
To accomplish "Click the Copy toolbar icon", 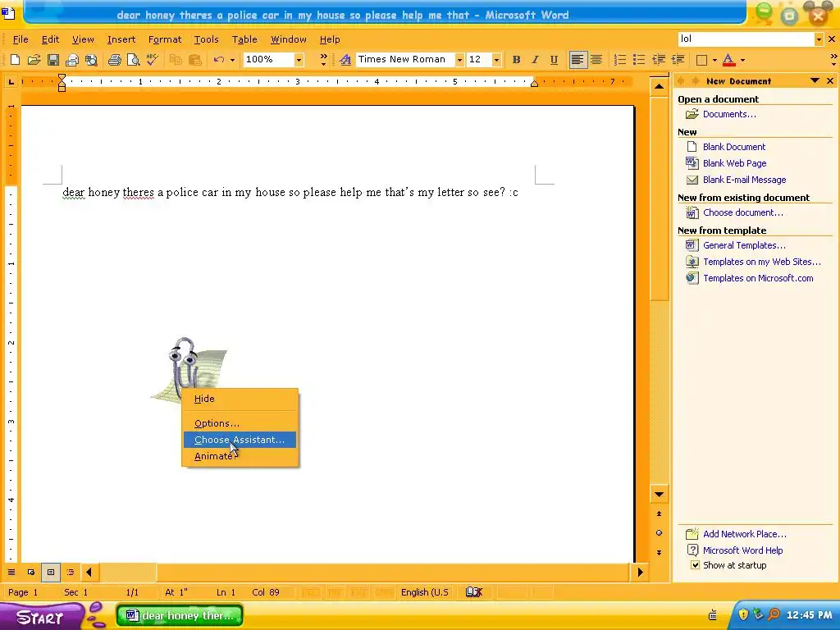I will click(x=176, y=59).
